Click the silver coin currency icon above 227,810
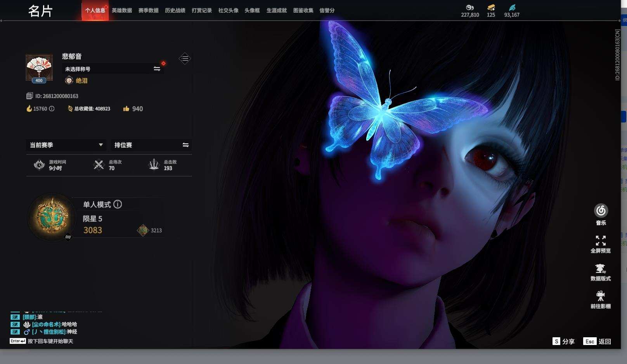 (x=470, y=7)
